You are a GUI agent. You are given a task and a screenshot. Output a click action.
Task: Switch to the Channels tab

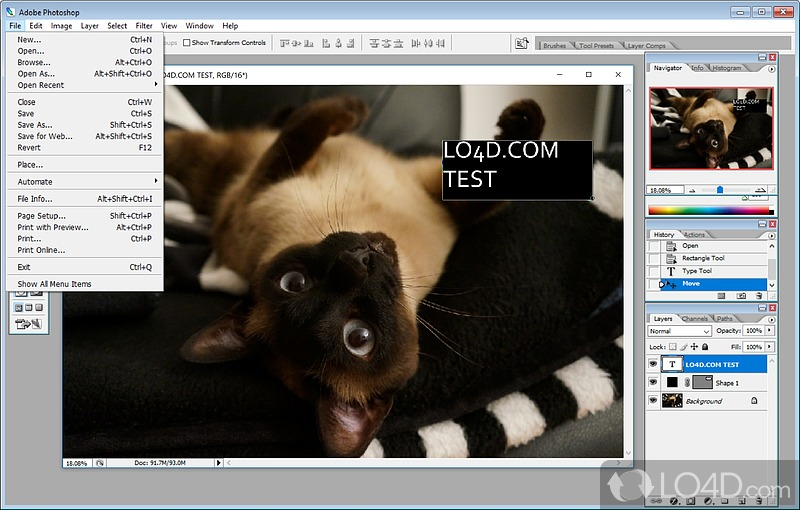694,319
